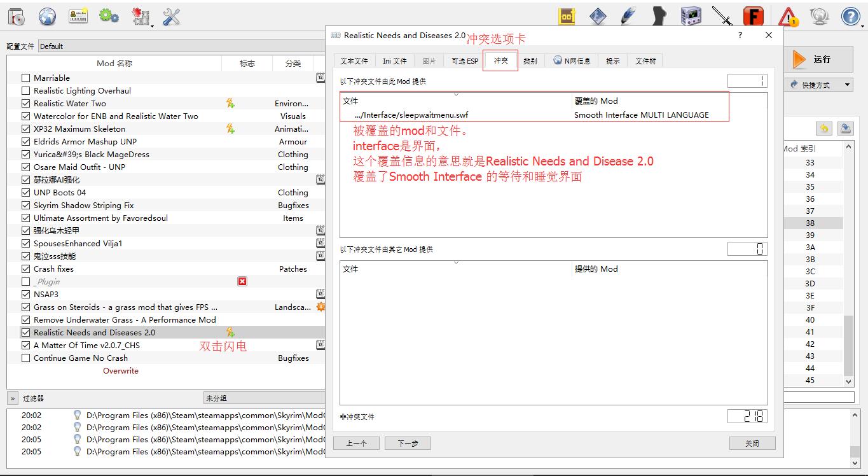Viewport: 868px width, 476px height.
Task: Click calendar icon on SpousesEnhanced Vilja1 row
Action: tap(320, 243)
